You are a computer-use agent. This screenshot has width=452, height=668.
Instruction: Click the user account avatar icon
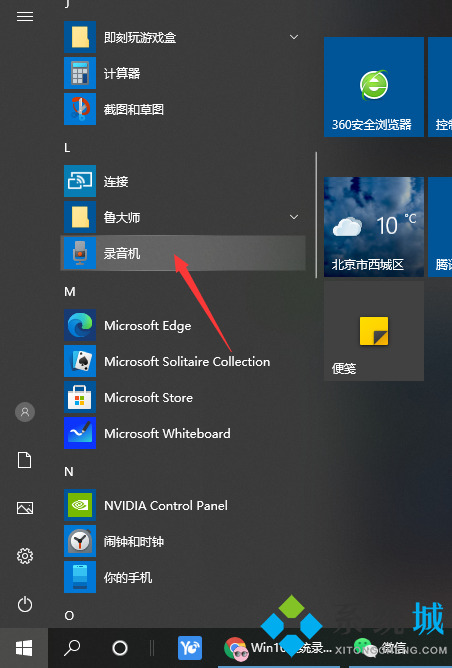coord(25,412)
